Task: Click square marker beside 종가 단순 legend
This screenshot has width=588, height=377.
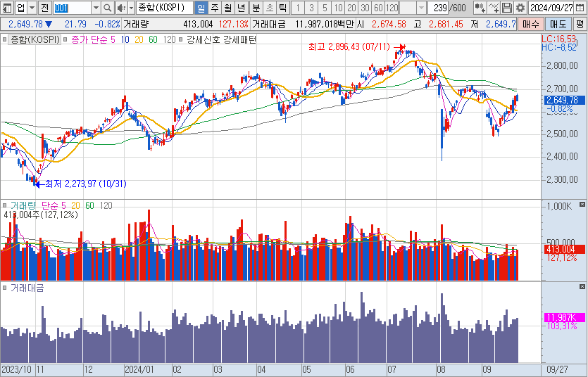Action: click(65, 39)
